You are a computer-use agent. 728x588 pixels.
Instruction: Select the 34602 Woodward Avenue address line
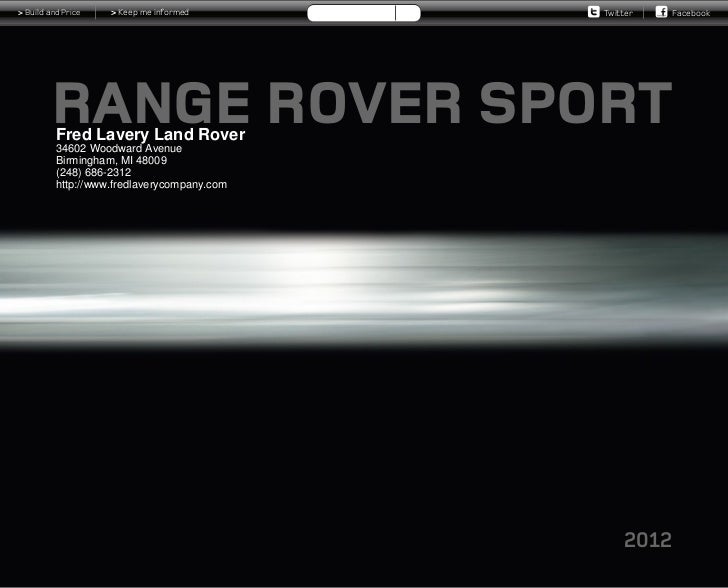coord(119,149)
